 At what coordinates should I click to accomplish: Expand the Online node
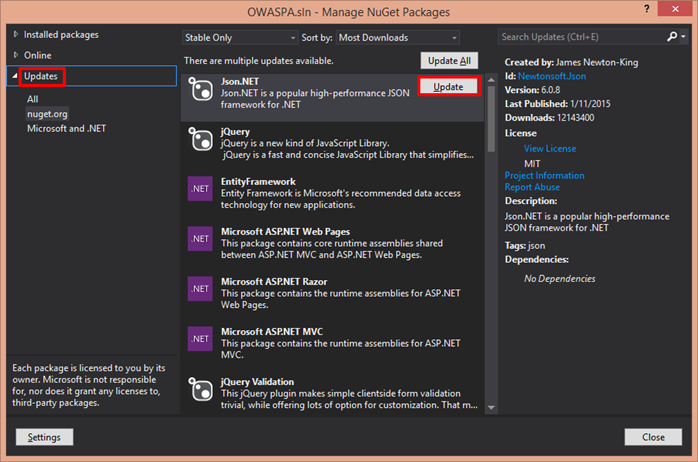16,55
